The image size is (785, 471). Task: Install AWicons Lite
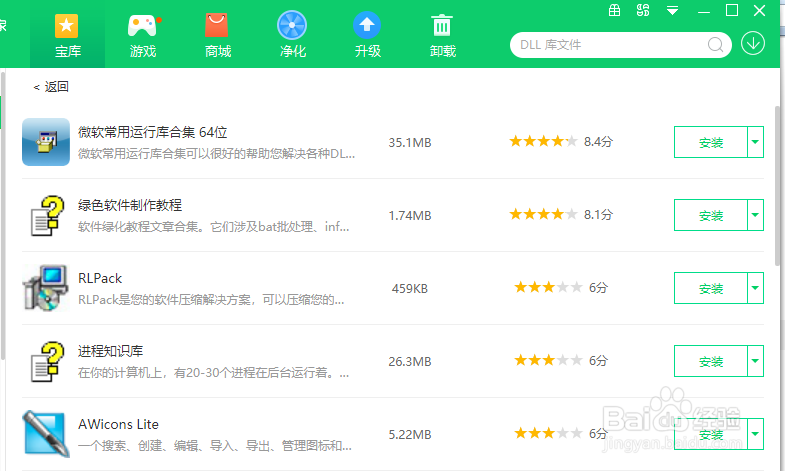coord(710,434)
